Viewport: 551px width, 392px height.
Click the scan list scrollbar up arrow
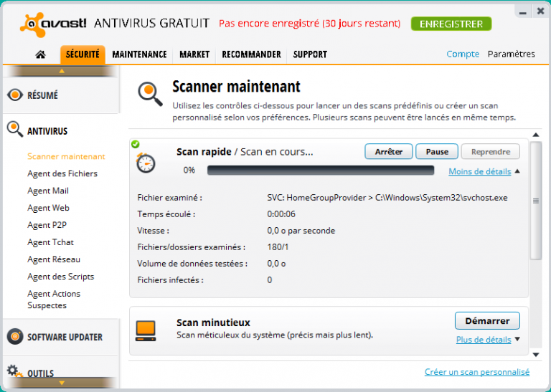pos(536,135)
